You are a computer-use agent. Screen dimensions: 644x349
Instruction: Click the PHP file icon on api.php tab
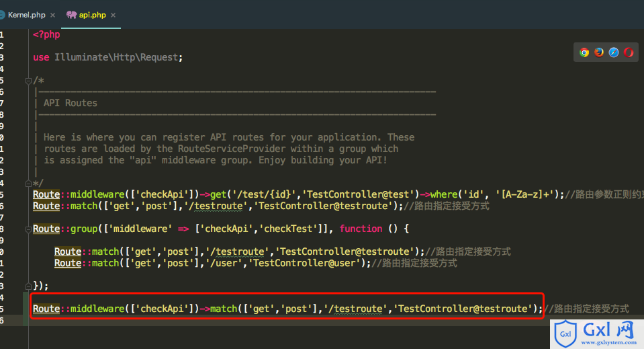pos(71,15)
